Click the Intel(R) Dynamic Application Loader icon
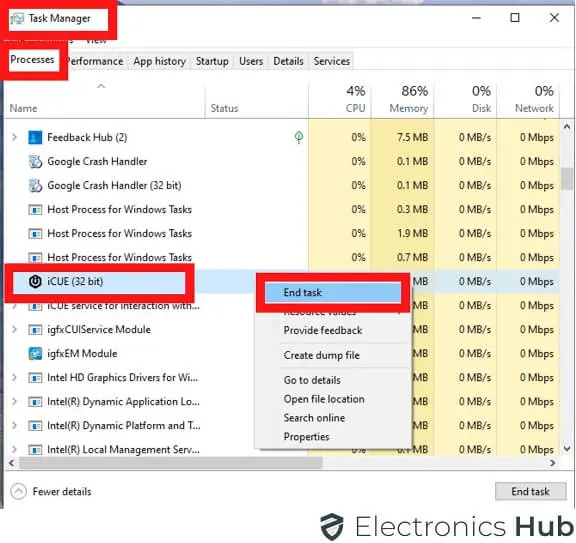The image size is (576, 543). (35, 402)
